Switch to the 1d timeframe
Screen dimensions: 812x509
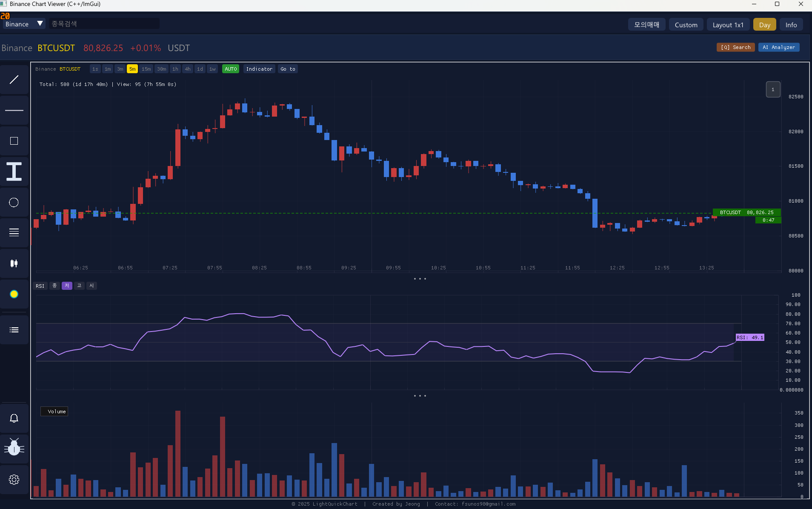[x=200, y=69]
